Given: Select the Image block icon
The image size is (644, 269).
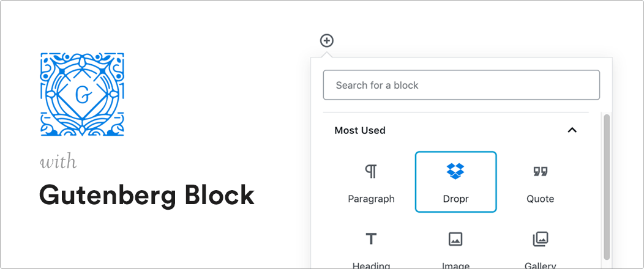Looking at the screenshot, I should 455,239.
